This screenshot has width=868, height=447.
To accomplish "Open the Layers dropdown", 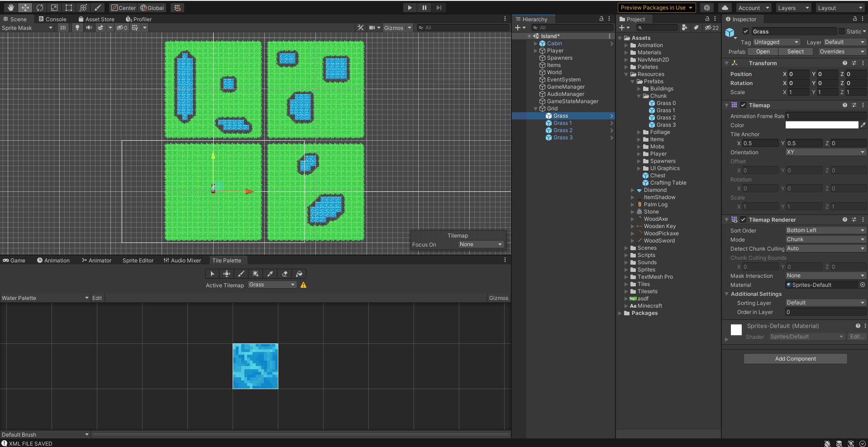I will [x=793, y=8].
